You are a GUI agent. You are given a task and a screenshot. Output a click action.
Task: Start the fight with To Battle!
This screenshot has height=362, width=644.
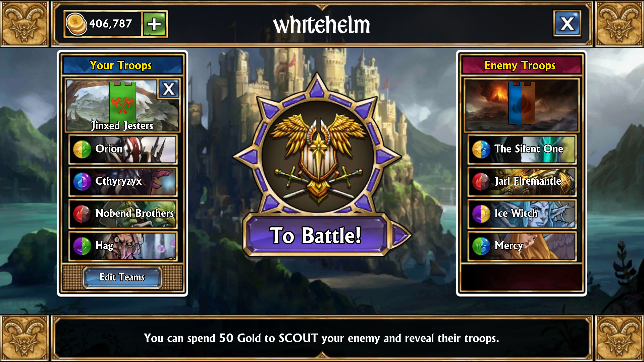[x=316, y=235]
